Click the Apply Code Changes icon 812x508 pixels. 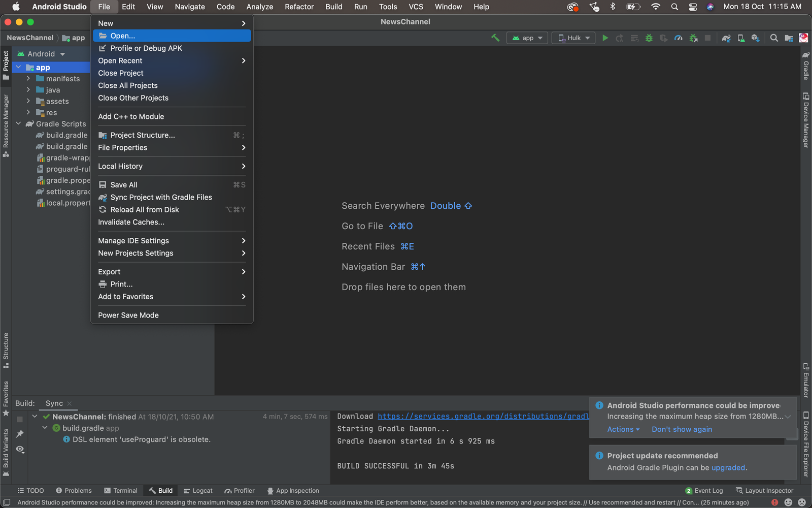click(634, 38)
